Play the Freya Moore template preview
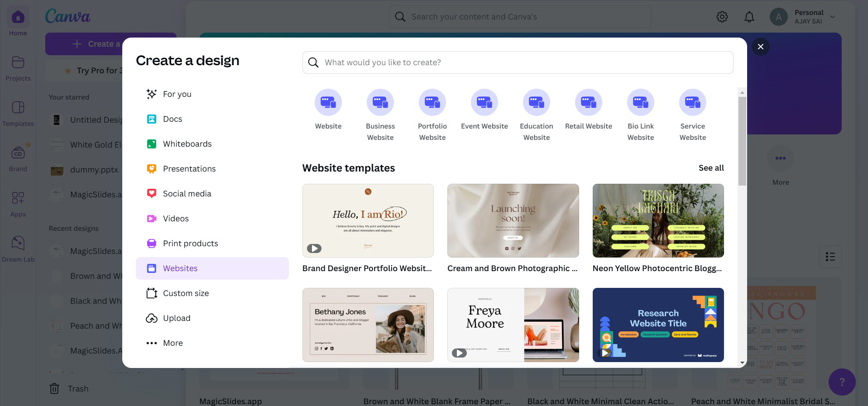 coord(459,353)
